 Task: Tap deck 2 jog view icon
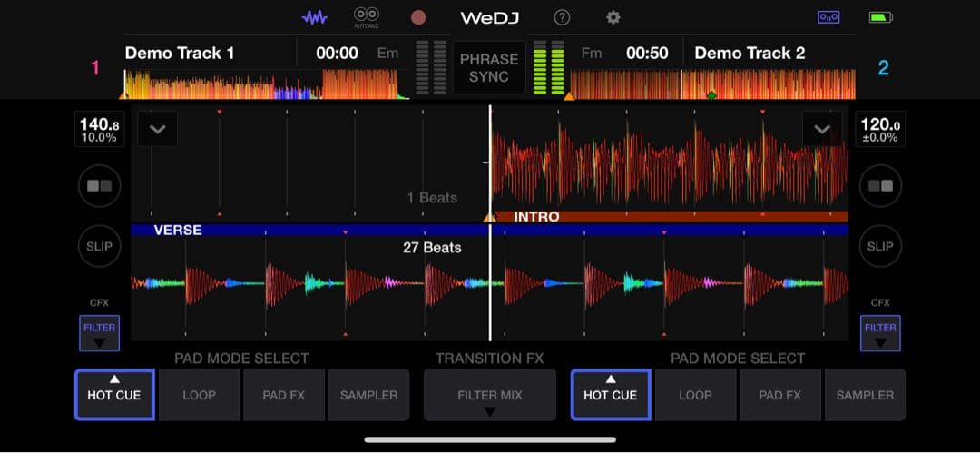879,185
